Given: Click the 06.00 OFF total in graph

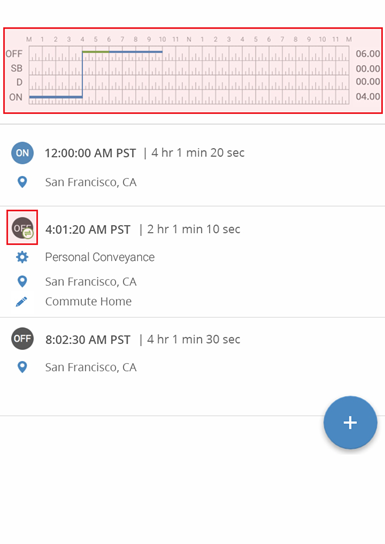Looking at the screenshot, I should [368, 54].
